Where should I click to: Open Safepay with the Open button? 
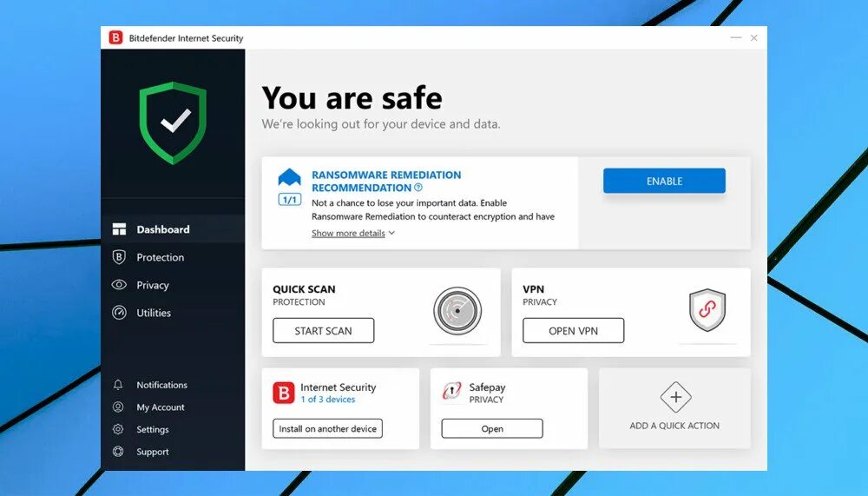coord(492,428)
